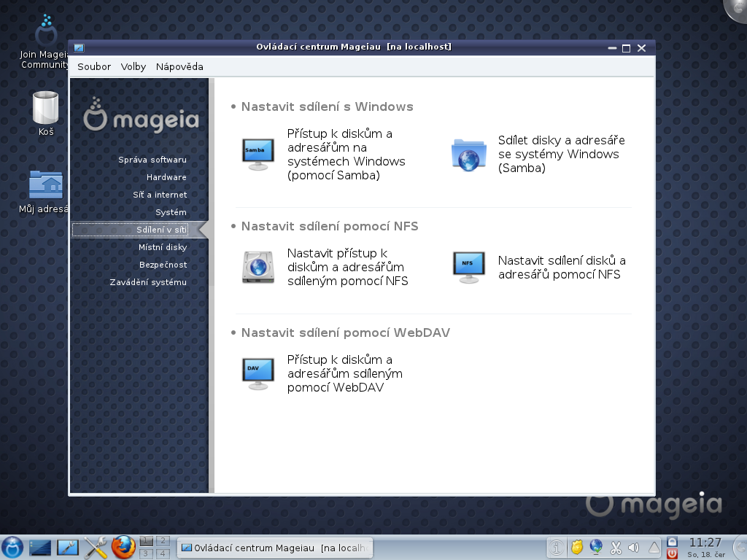The height and width of the screenshot is (560, 747).
Task: Open the Nápověda menu
Action: (179, 66)
